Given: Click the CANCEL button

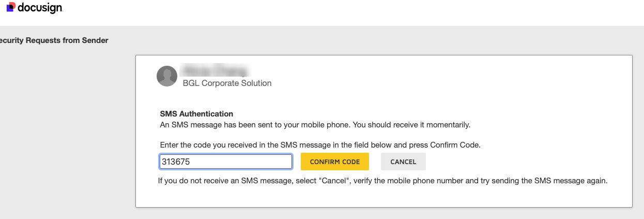Looking at the screenshot, I should coord(403,162).
